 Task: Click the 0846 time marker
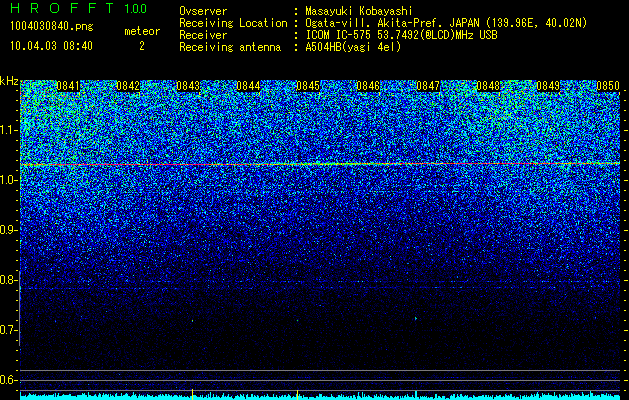pyautogui.click(x=368, y=86)
